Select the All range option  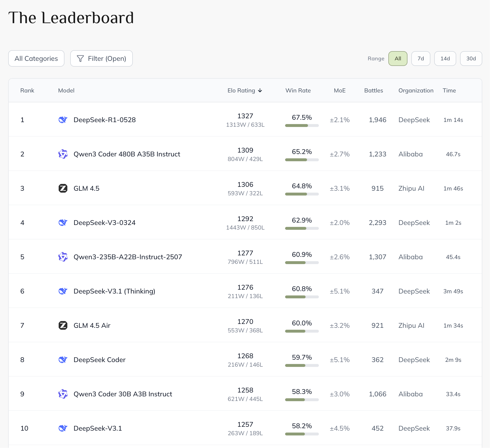pos(398,59)
